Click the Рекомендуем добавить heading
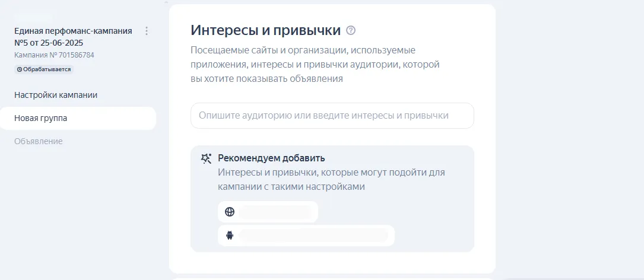This screenshot has height=280, width=644. point(271,158)
